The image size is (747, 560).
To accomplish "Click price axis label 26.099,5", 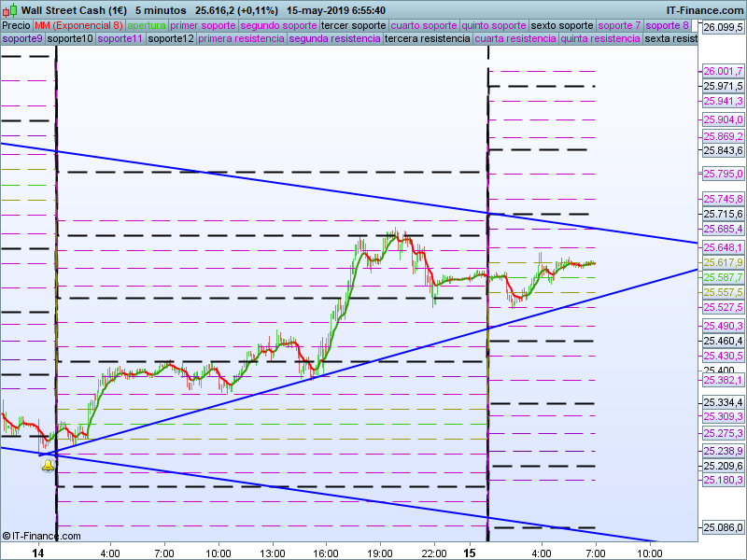I will pos(723,28).
